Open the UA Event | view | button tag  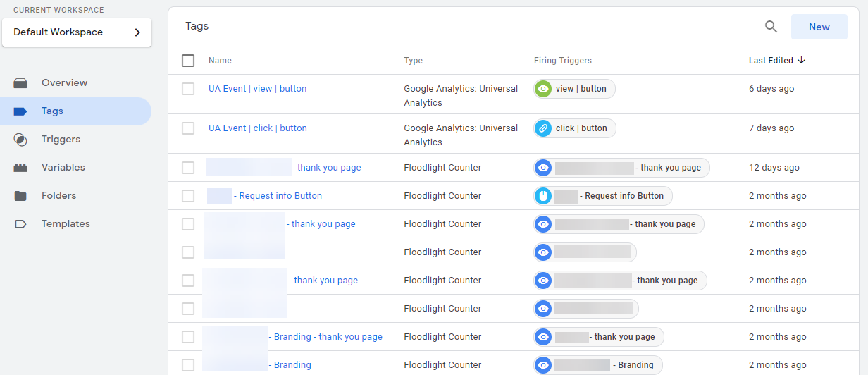pos(257,89)
